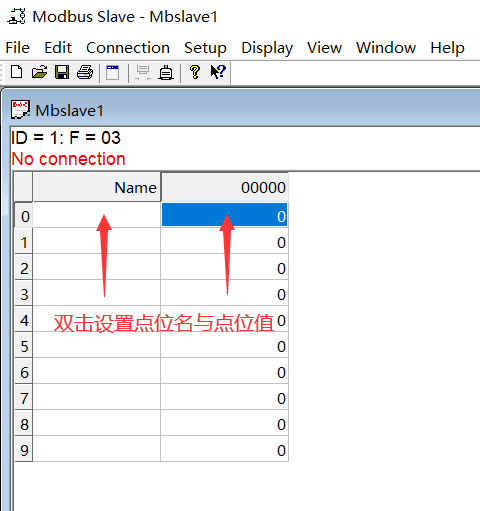The width and height of the screenshot is (480, 511).
Task: Open the File menu
Action: pos(17,48)
